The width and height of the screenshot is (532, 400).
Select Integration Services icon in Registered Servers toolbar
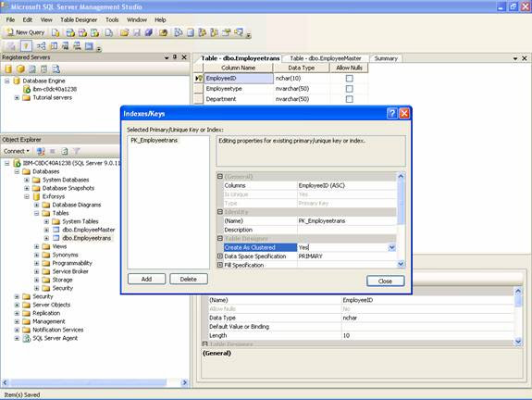(x=56, y=69)
